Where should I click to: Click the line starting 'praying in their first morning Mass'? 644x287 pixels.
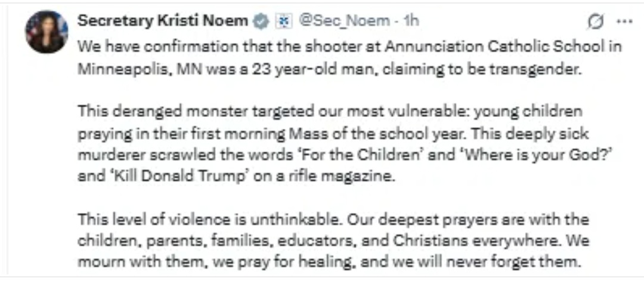[333, 134]
